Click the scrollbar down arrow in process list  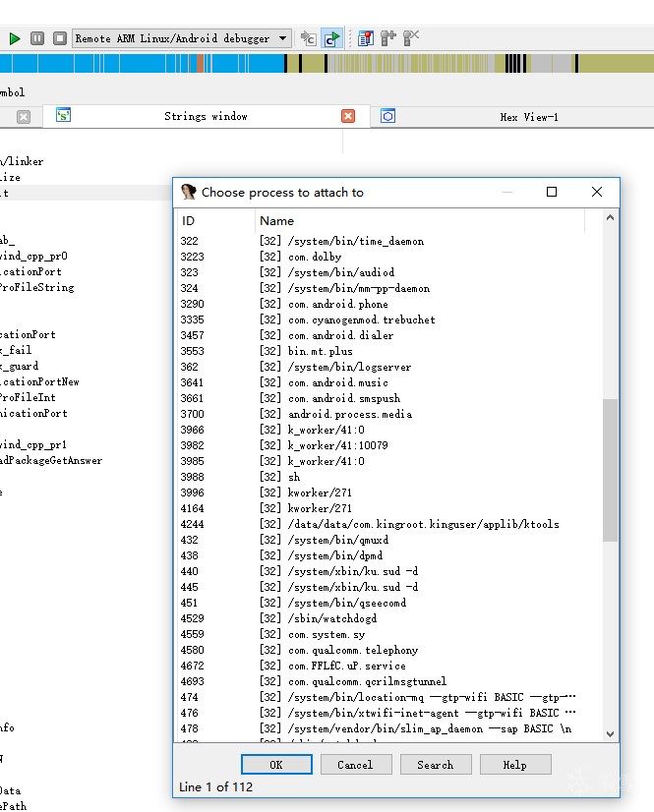[610, 733]
